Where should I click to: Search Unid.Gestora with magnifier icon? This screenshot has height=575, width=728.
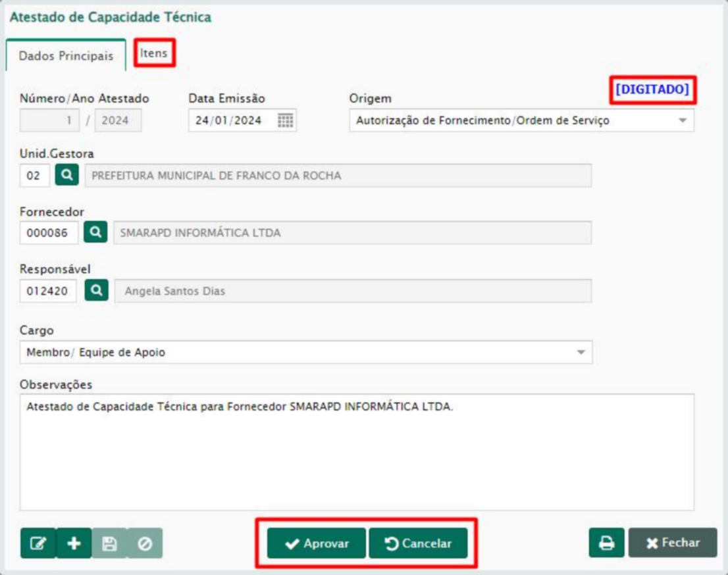click(67, 175)
